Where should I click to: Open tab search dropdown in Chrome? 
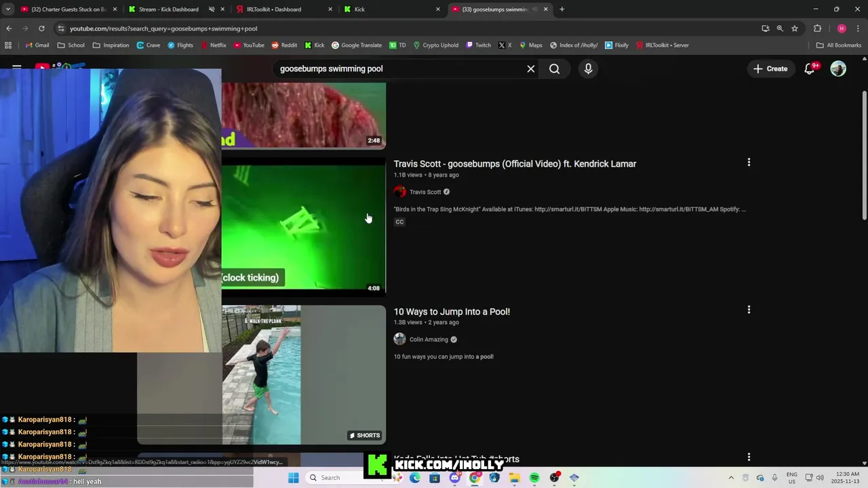(8, 9)
